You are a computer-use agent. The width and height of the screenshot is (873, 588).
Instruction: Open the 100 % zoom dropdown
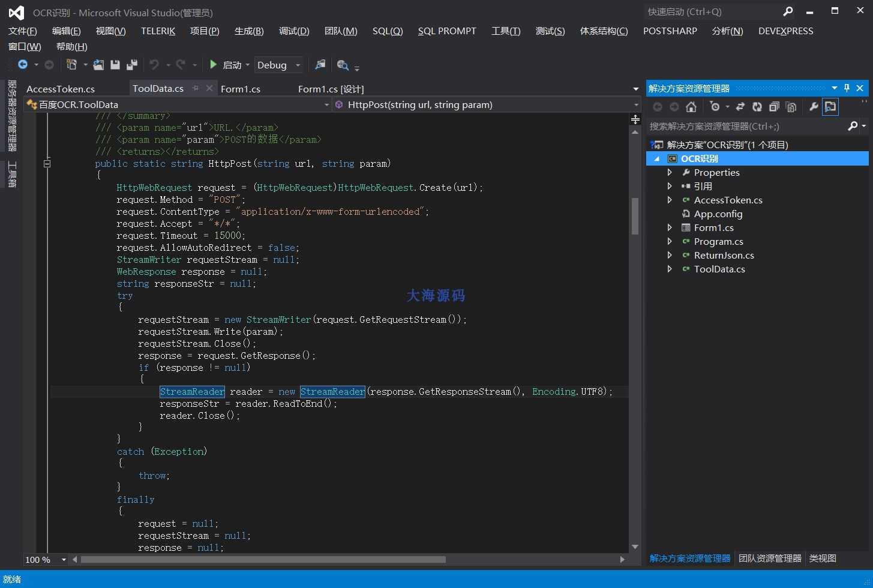point(63,560)
